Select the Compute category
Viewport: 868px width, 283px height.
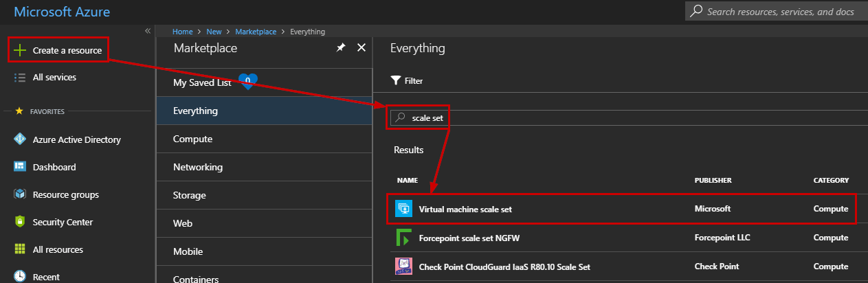(x=264, y=139)
